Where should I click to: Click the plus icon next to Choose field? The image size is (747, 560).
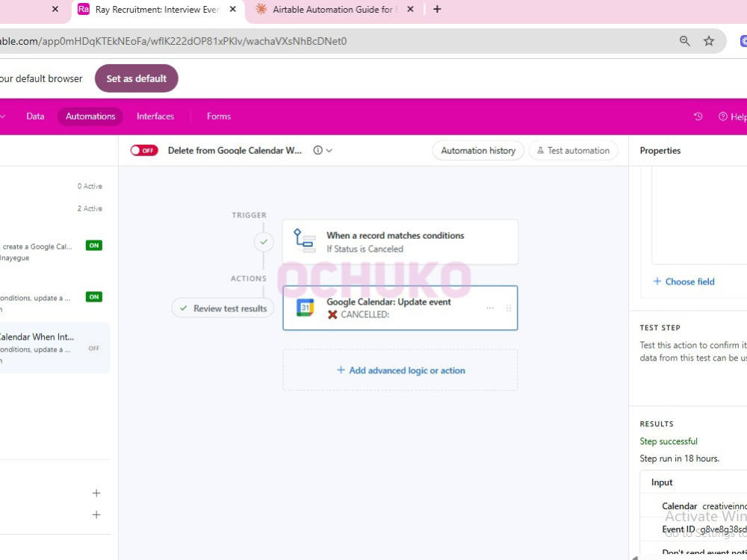pyautogui.click(x=657, y=281)
